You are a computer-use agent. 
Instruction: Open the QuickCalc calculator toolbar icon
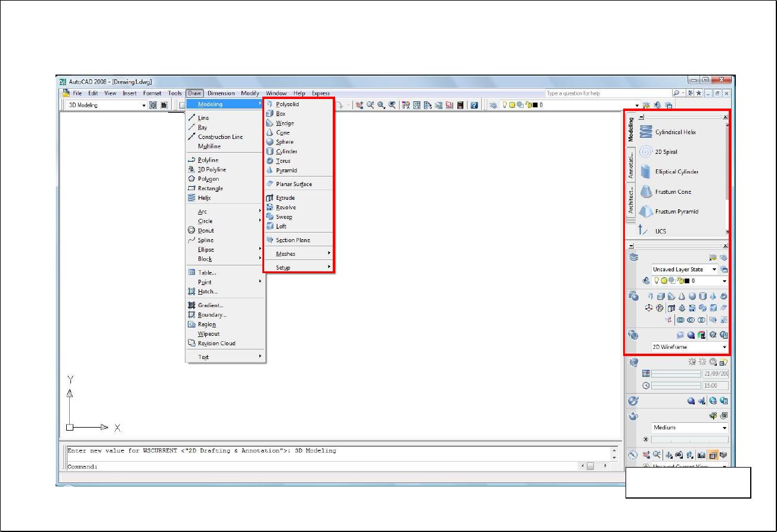point(461,105)
